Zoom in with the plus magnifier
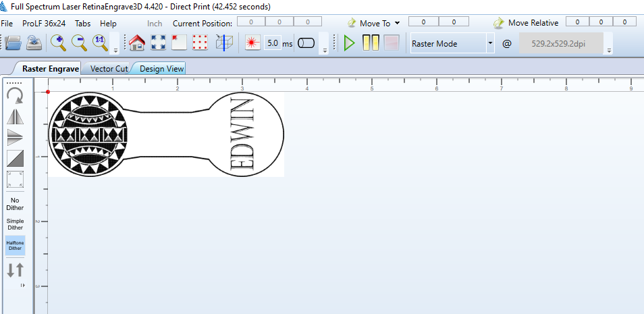 pyautogui.click(x=58, y=43)
